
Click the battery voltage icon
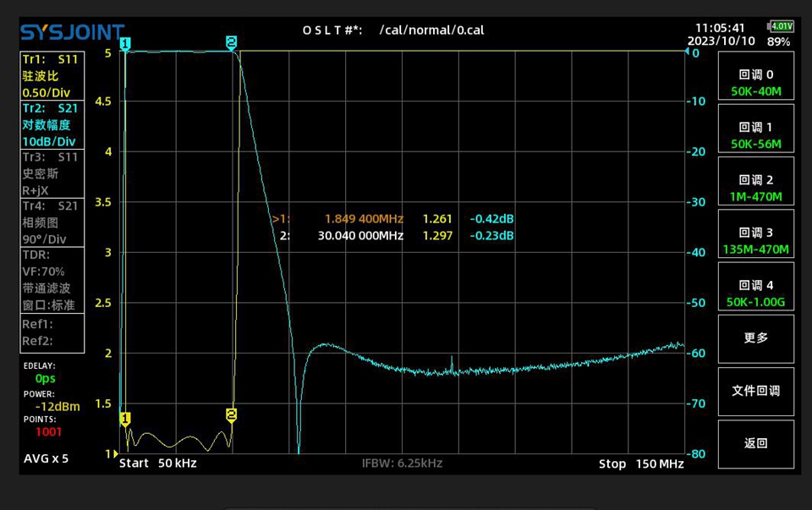(x=779, y=27)
